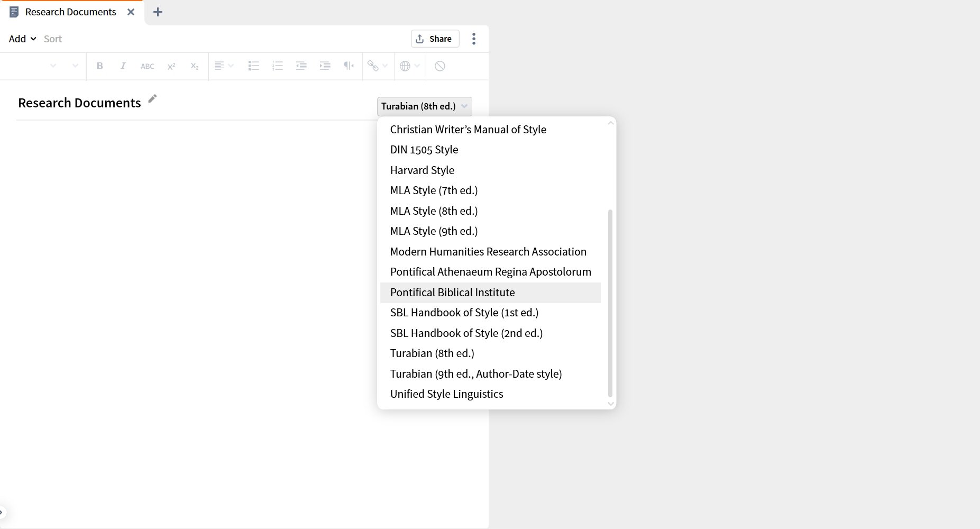Select SBL Handbook of Style (2nd ed.)

tap(466, 333)
